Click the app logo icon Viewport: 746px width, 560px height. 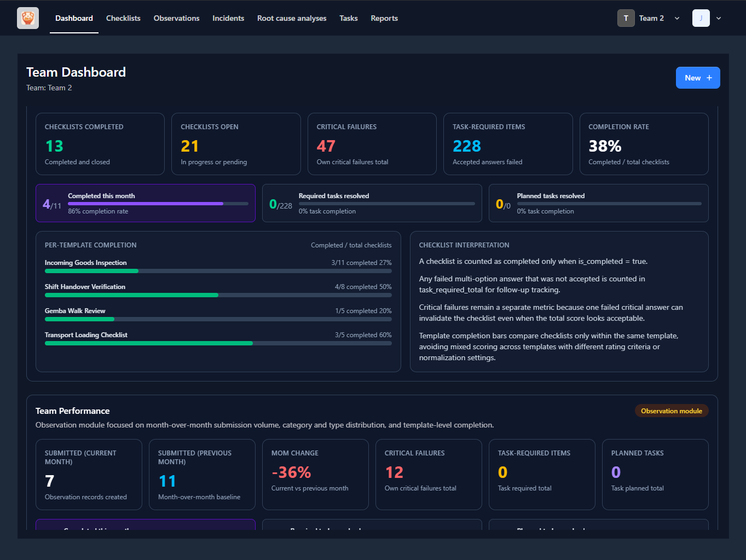pos(28,18)
